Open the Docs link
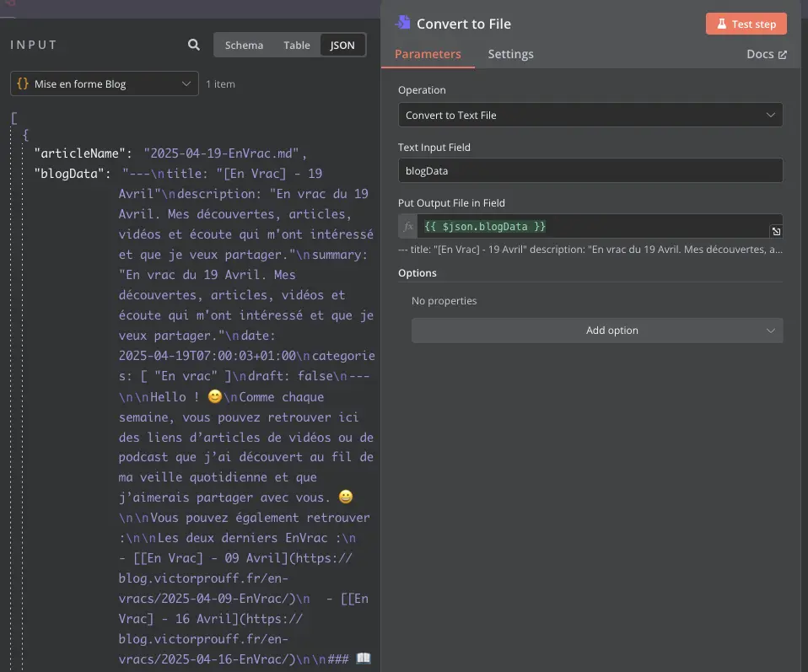808x672 pixels. 767,54
